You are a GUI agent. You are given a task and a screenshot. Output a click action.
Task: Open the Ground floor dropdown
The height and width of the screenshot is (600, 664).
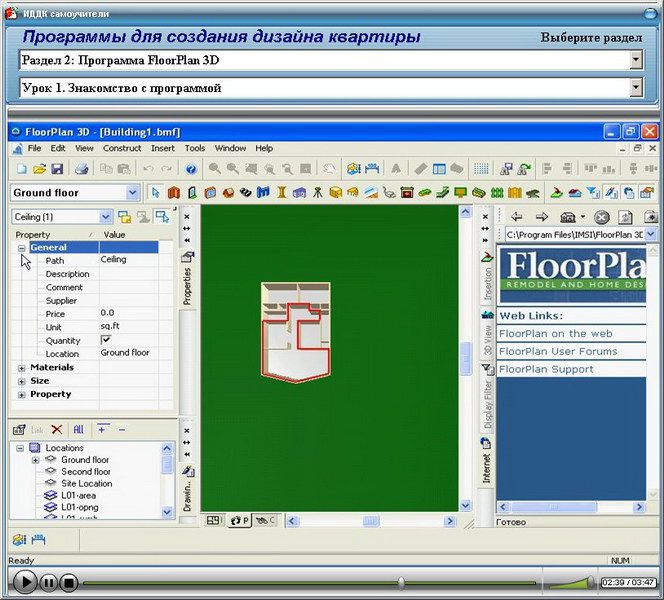133,193
